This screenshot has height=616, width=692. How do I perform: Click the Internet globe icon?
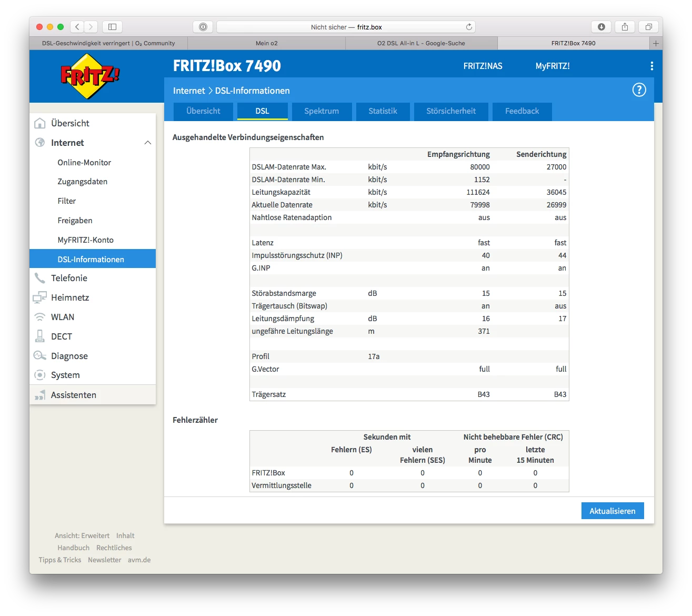tap(39, 143)
